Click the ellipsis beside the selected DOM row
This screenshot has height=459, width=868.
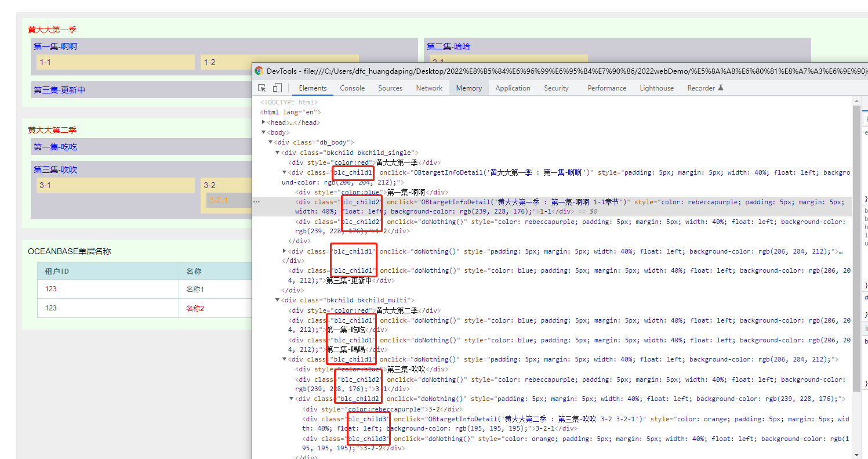point(256,203)
